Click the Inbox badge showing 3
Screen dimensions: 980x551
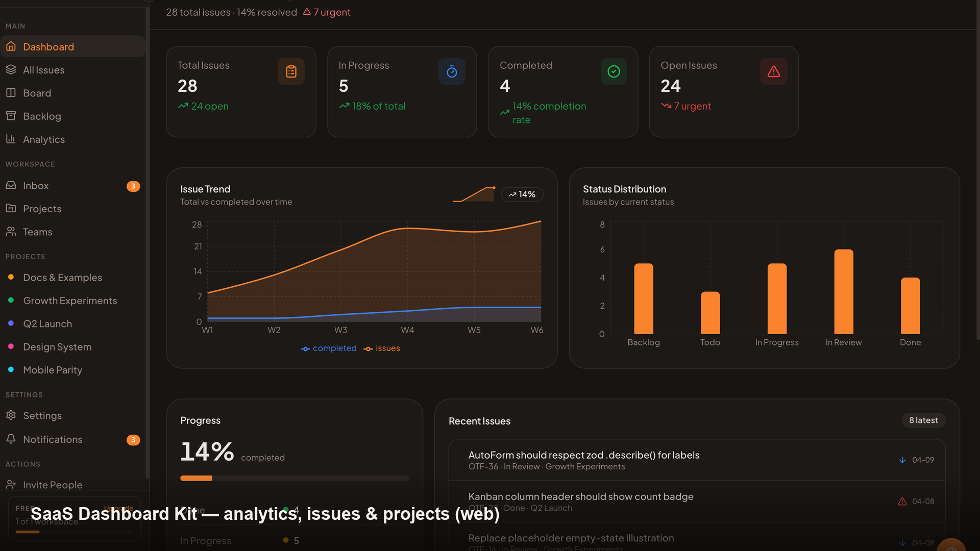click(133, 186)
